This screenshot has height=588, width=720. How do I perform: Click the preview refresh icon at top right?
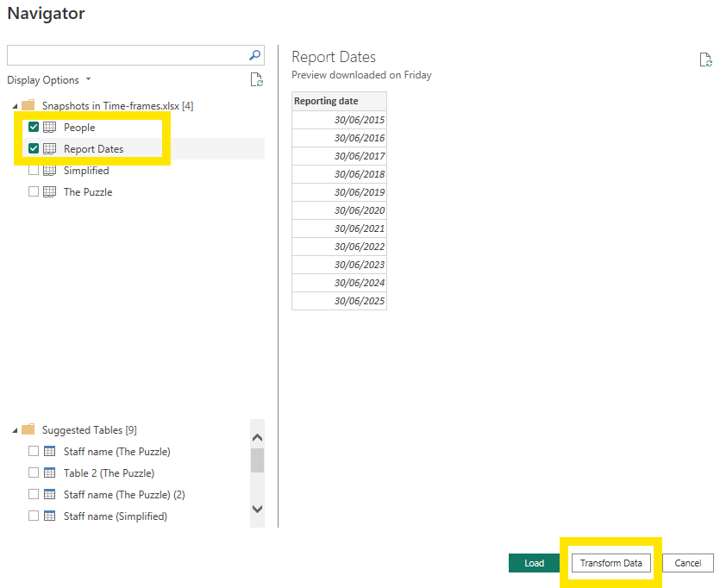tap(705, 59)
